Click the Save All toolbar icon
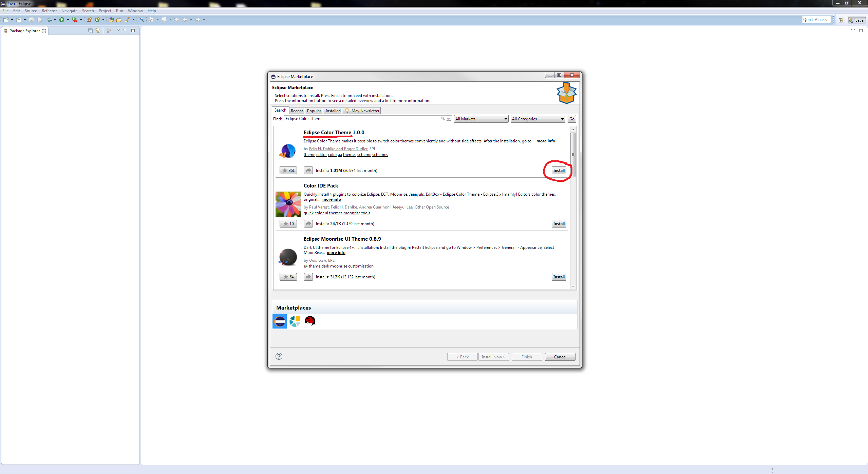This screenshot has width=868, height=474. pyautogui.click(x=39, y=20)
